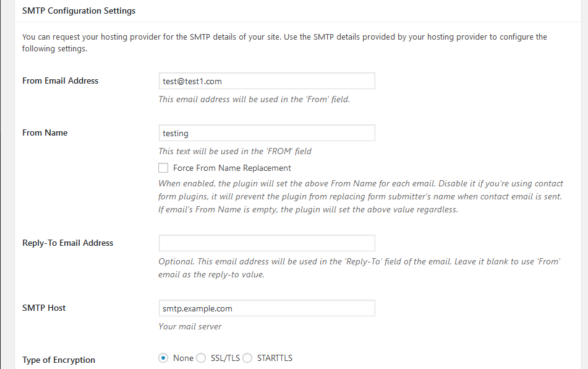Click the None option label text

click(183, 358)
